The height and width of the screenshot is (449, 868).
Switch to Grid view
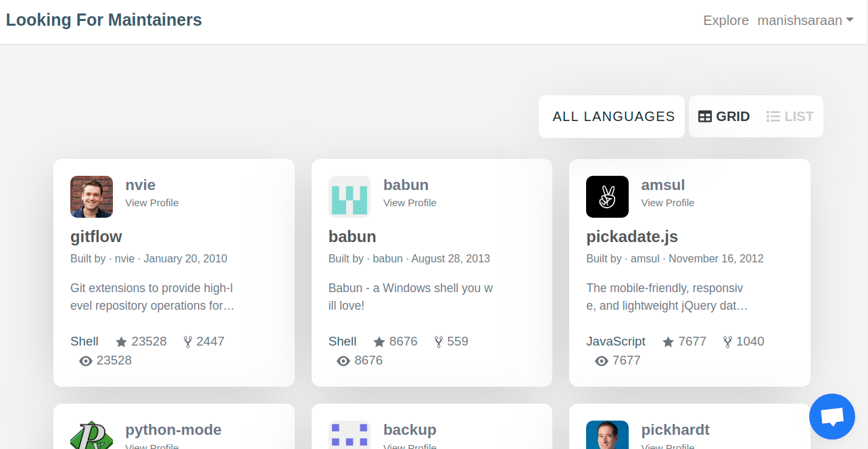coord(724,116)
